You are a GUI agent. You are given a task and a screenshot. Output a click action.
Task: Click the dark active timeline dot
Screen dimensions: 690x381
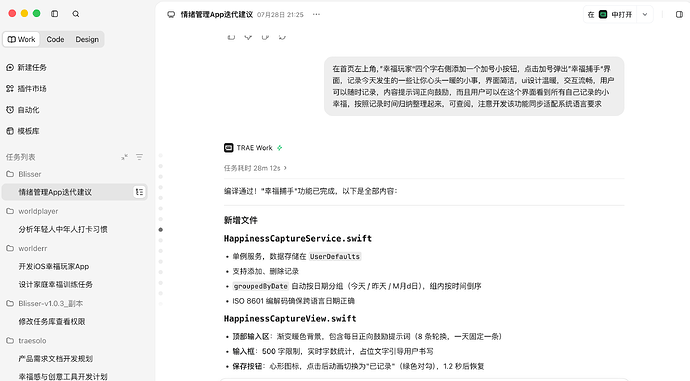pos(161,230)
